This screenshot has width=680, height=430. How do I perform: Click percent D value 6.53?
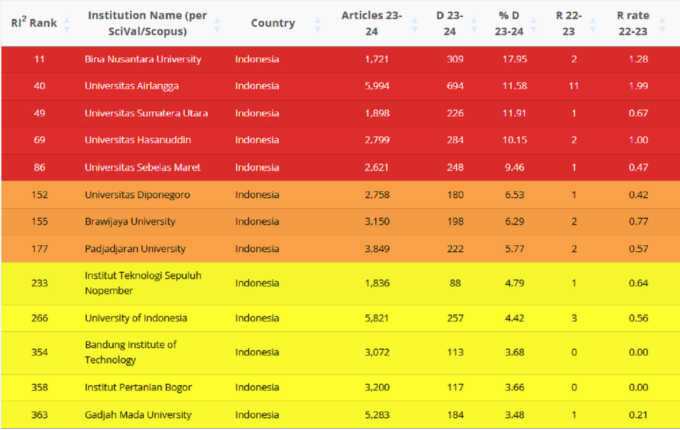(515, 195)
